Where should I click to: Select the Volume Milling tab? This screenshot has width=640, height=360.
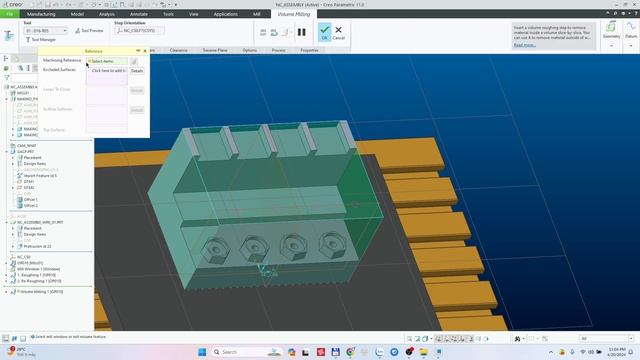tap(294, 14)
